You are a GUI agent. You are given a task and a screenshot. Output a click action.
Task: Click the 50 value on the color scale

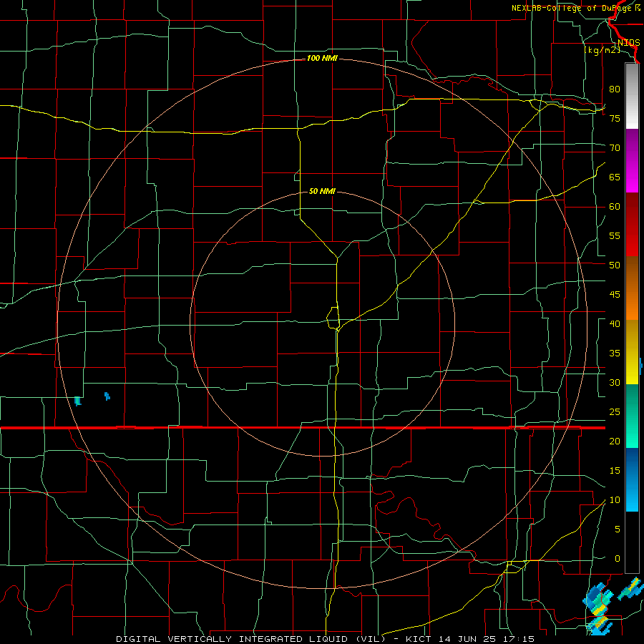coord(615,265)
